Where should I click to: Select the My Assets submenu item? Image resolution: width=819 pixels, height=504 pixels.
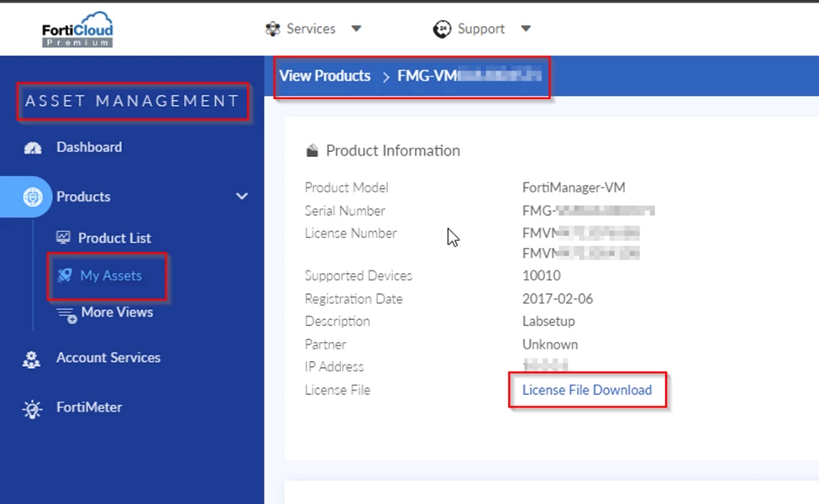[111, 276]
